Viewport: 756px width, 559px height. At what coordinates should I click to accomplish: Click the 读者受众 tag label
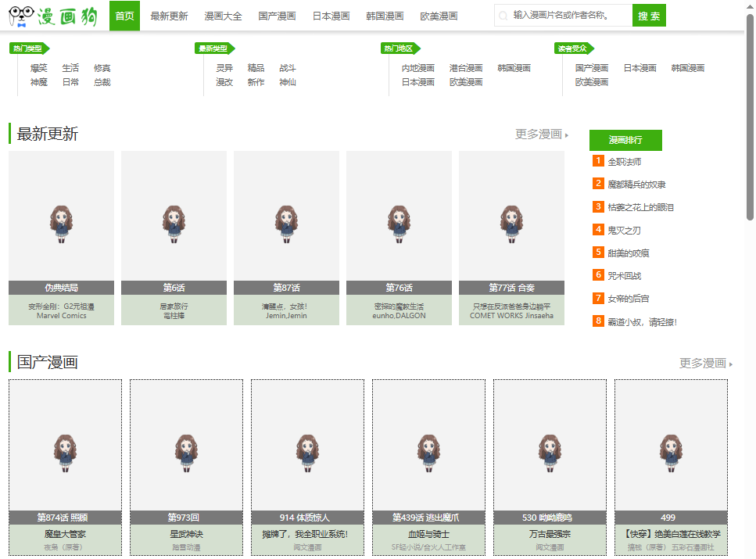(x=574, y=48)
